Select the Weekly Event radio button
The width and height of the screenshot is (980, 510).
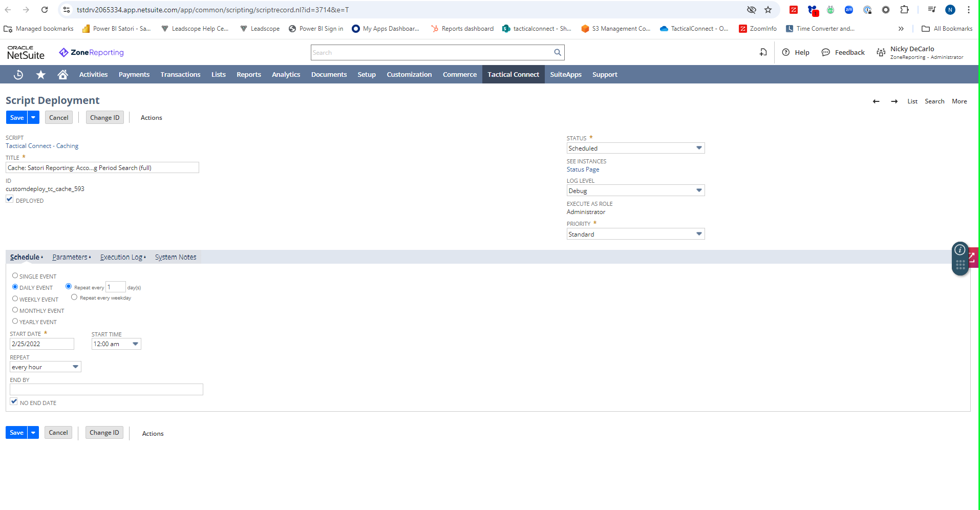[15, 299]
